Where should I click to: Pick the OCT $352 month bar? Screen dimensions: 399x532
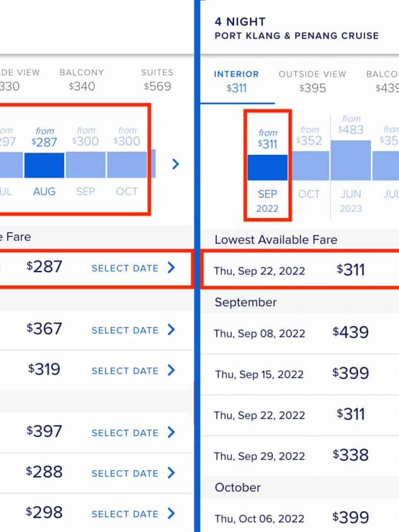tap(309, 165)
